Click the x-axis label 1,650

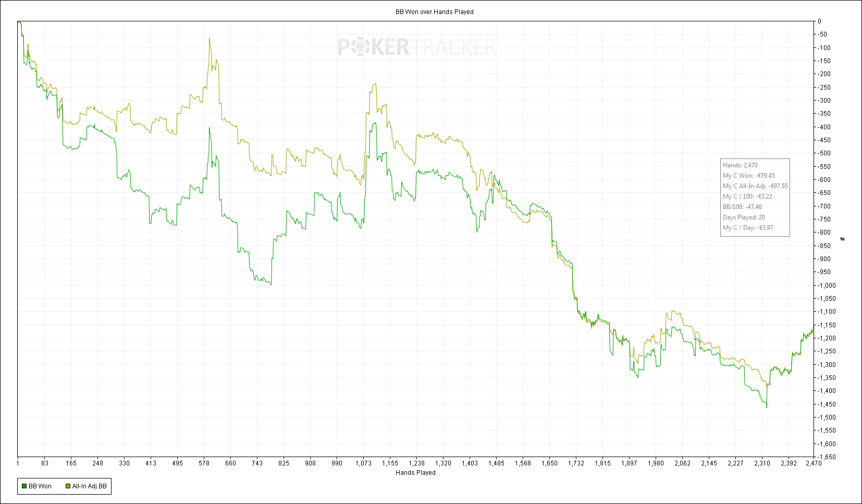[x=549, y=463]
